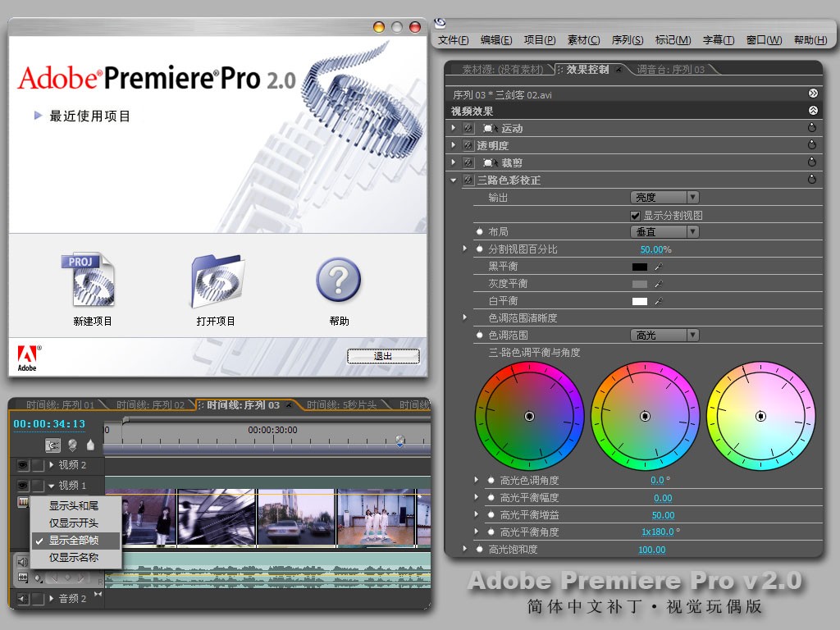
Task: Click the 灰度平衡 eyedropper icon
Action: coord(659,284)
